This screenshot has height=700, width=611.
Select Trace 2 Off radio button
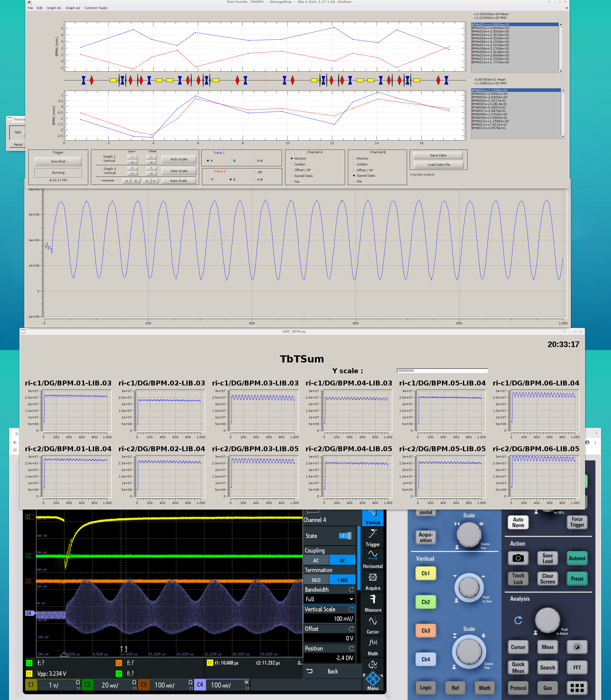[255, 172]
